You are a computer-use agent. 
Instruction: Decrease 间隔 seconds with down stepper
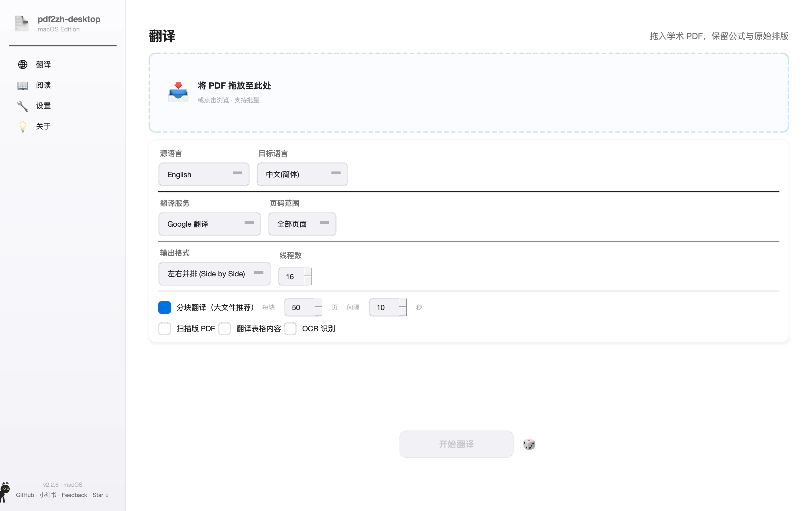[x=403, y=312]
